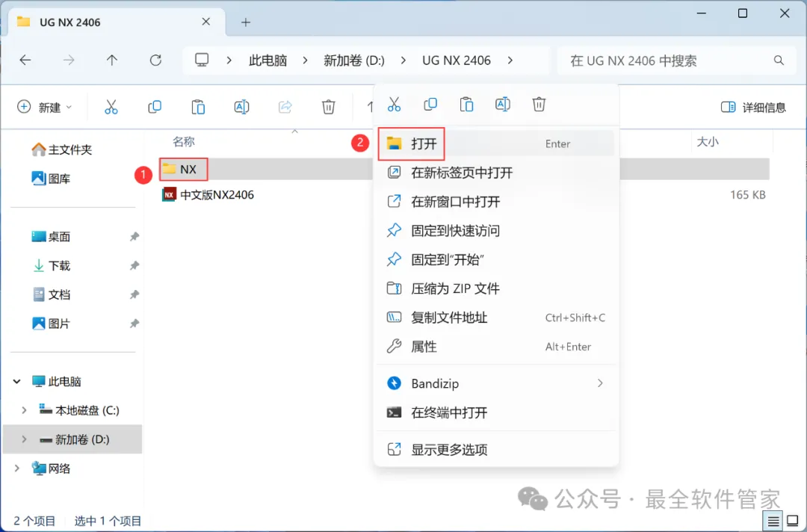The width and height of the screenshot is (807, 532).
Task: Click the Cut icon in the main toolbar
Action: coord(111,107)
